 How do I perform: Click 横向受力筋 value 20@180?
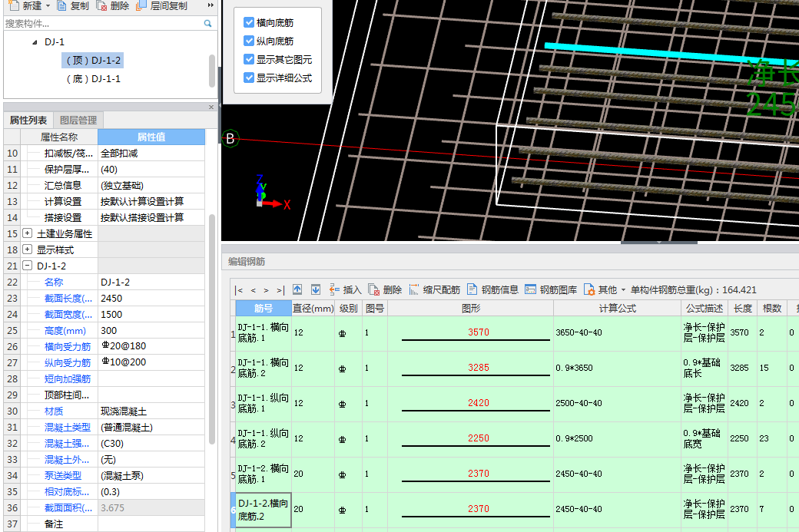[151, 346]
